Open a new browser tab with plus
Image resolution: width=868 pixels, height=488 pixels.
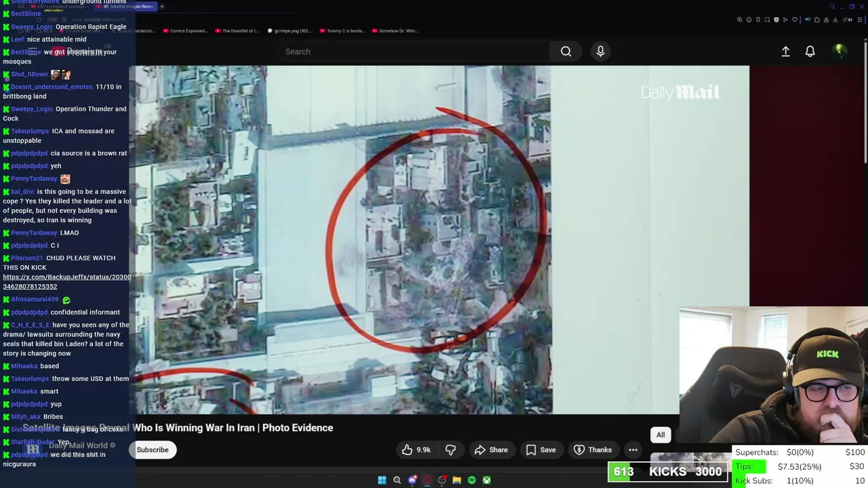pos(161,6)
